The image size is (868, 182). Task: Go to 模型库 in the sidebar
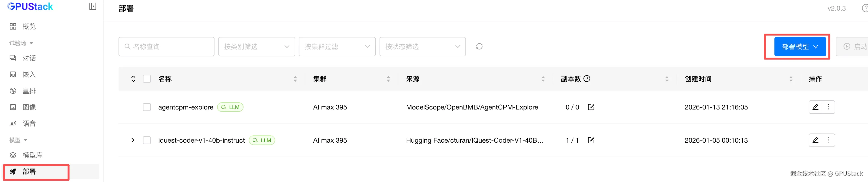coord(32,155)
